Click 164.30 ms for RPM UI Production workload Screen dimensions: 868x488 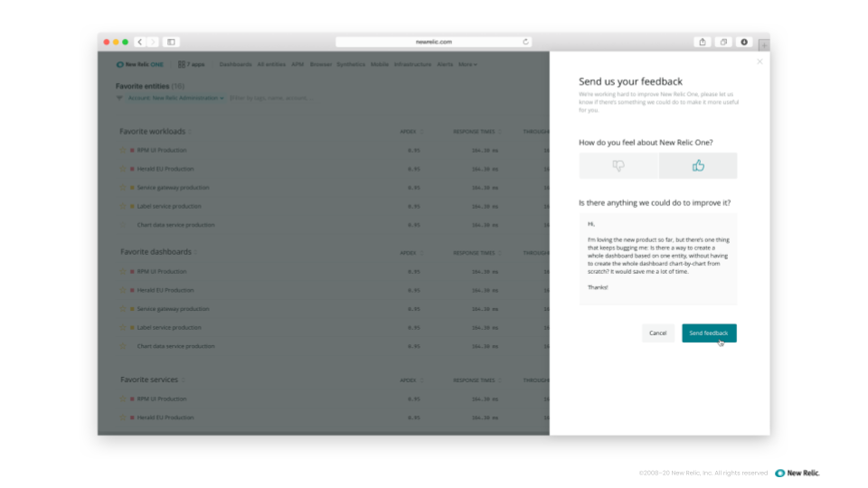pos(485,151)
